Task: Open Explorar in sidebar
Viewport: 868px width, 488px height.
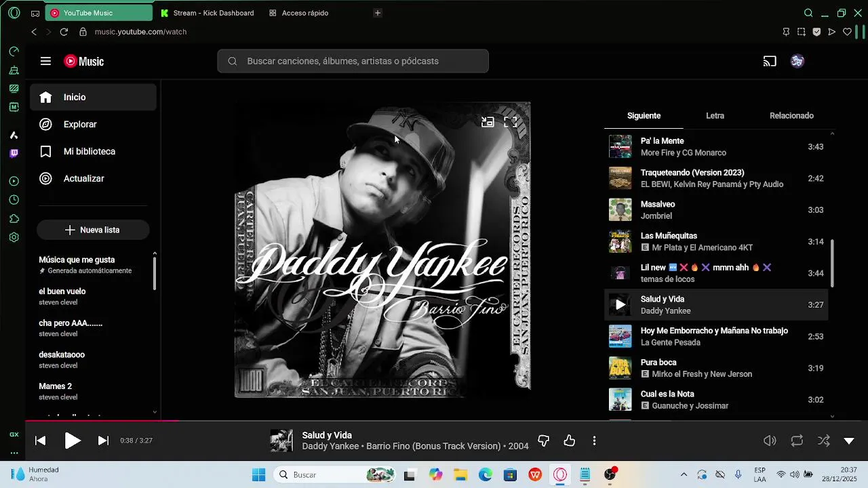Action: (x=93, y=124)
